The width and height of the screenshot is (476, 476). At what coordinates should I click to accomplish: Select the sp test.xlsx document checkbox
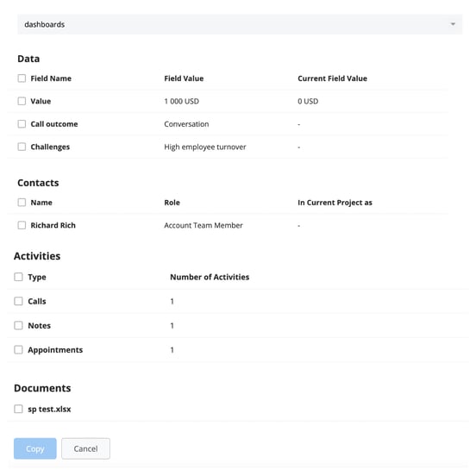(18, 409)
